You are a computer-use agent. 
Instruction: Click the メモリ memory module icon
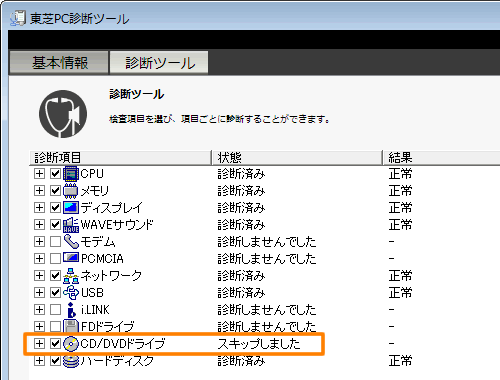click(x=71, y=191)
